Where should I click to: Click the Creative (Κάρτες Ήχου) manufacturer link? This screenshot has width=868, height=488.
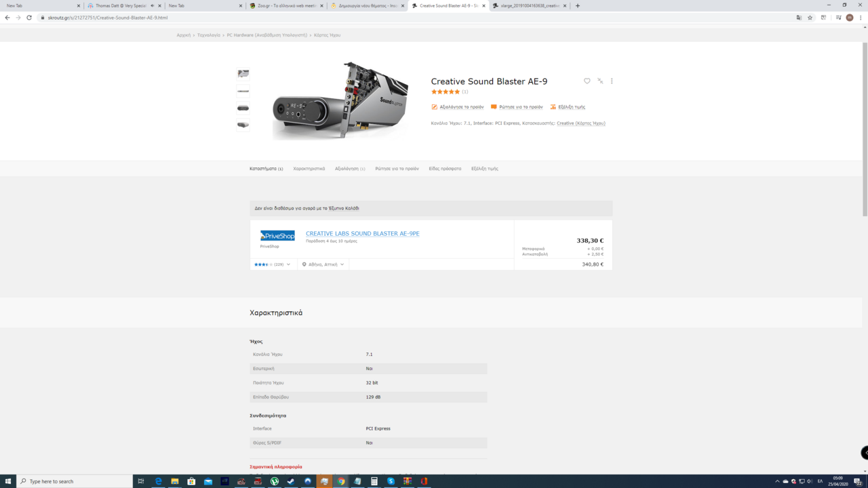pyautogui.click(x=581, y=123)
